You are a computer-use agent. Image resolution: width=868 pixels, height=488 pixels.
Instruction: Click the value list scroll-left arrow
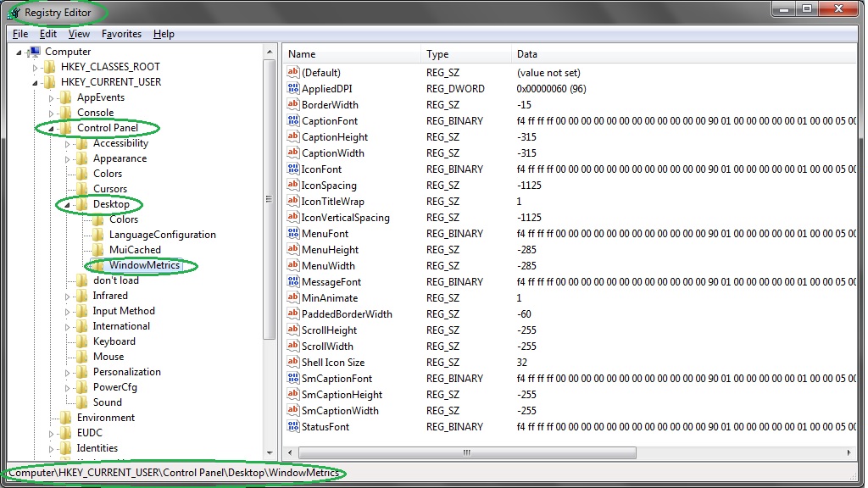[x=290, y=452]
